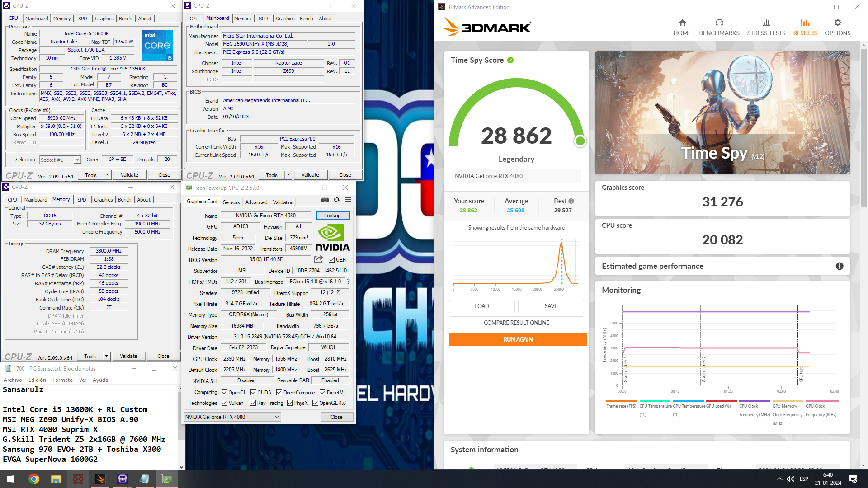Click the RUN AGAIN button
868x488 pixels.
(x=518, y=339)
